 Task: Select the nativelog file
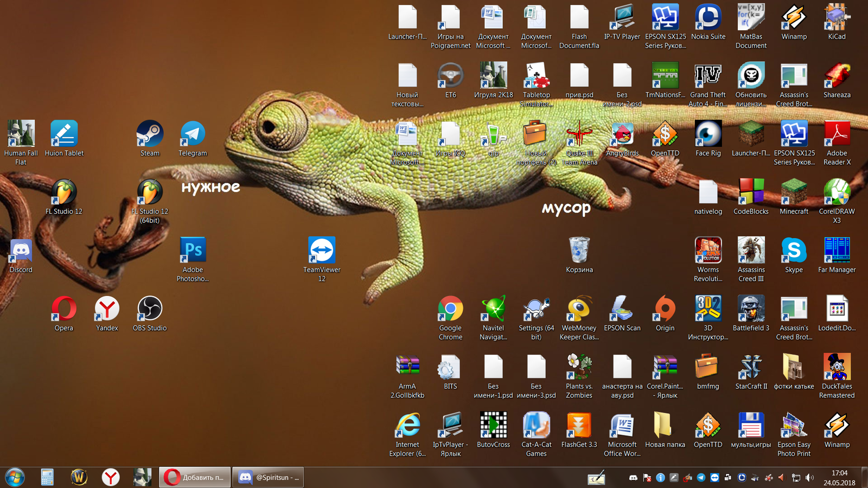click(708, 197)
